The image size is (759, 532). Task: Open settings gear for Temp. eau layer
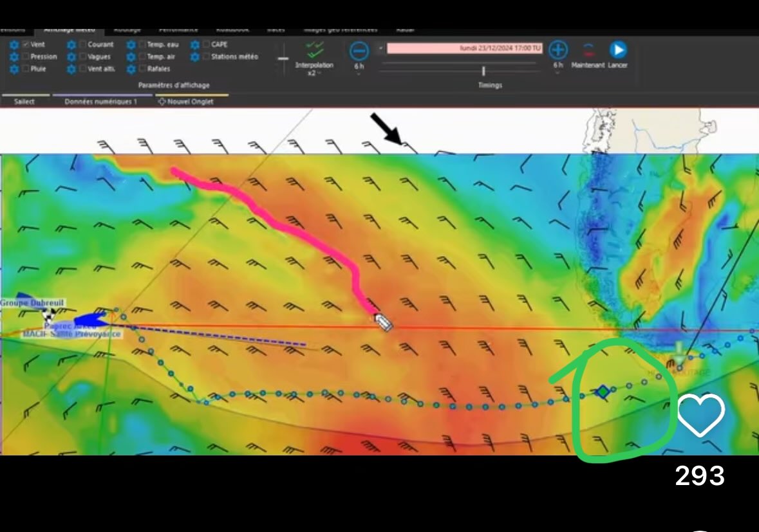click(x=131, y=44)
